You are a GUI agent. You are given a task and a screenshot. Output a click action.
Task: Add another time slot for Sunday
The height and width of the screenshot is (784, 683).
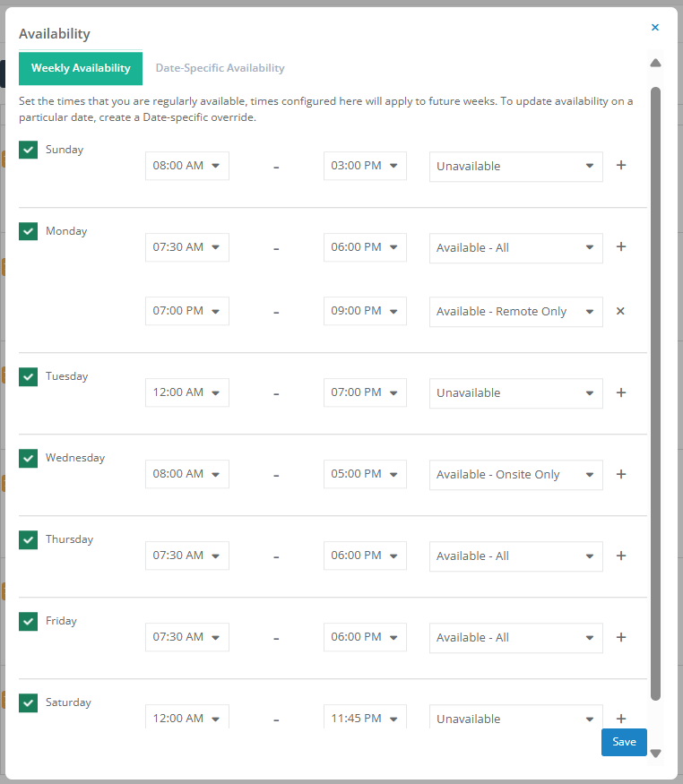tap(621, 166)
